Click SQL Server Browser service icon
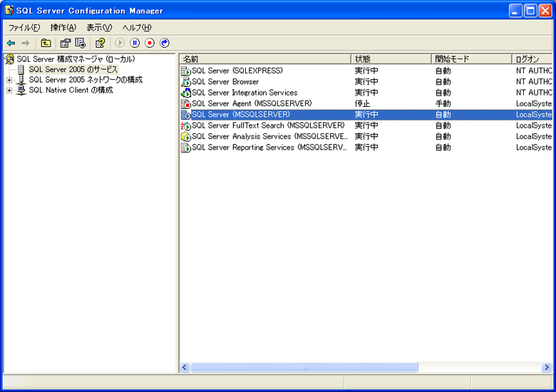The height and width of the screenshot is (392, 556). [x=186, y=82]
